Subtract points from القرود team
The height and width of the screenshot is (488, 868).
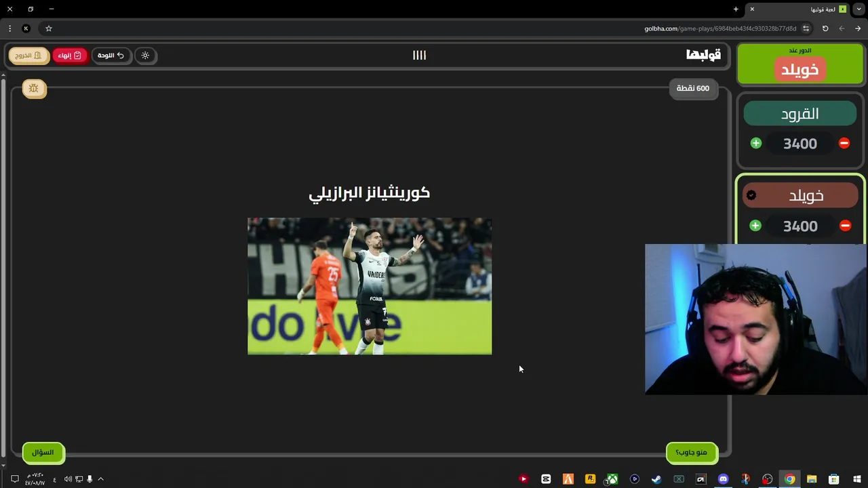click(844, 143)
